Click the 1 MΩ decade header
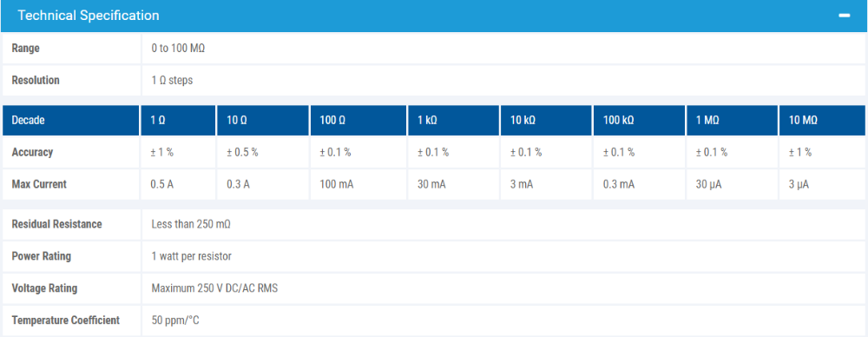Screen dimensions: 868x337 tap(732, 120)
